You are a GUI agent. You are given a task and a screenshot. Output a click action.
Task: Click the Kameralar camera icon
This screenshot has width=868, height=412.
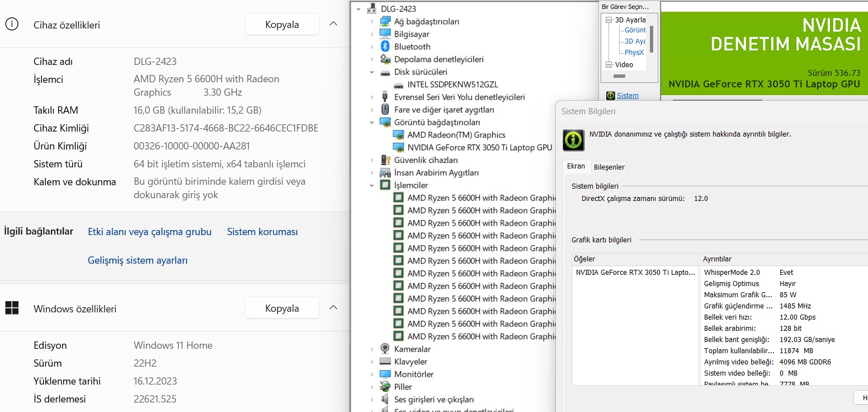pyautogui.click(x=385, y=349)
